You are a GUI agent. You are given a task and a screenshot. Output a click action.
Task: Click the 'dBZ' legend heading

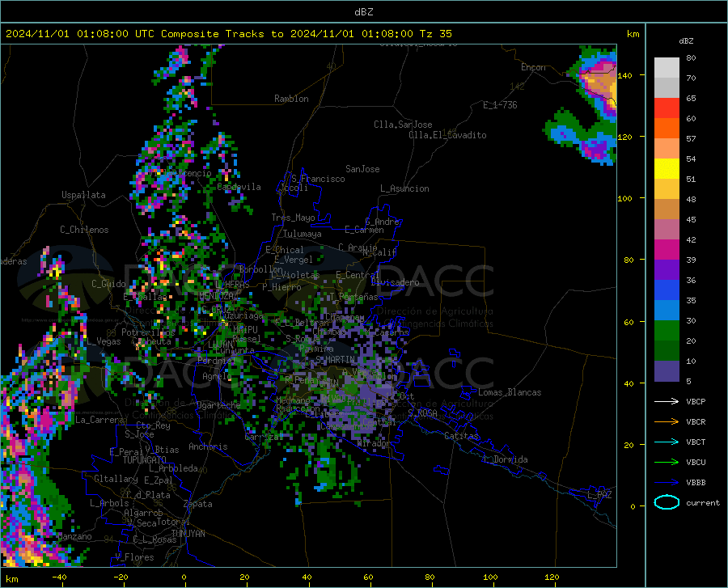pos(686,40)
